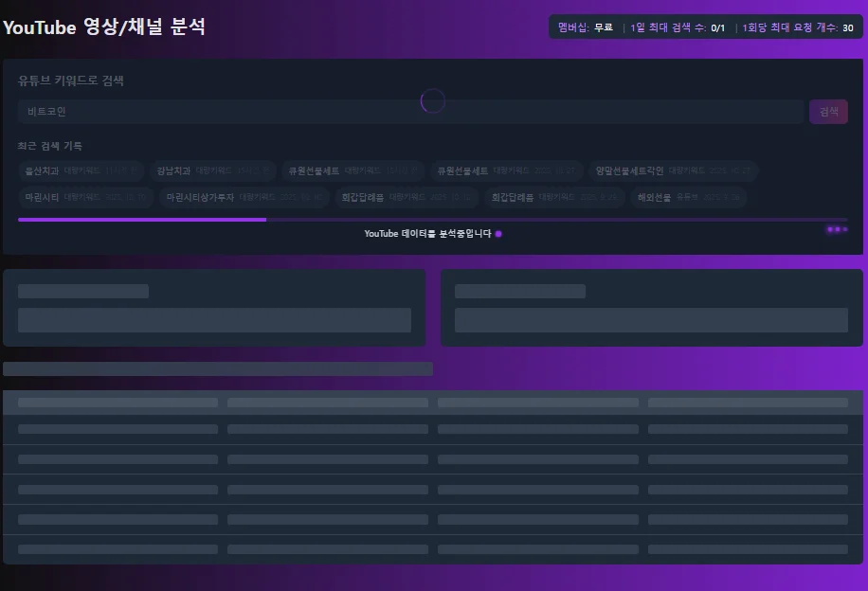Screen dimensions: 868x591
Task: Click the purple loading progress bar
Action: [142, 219]
